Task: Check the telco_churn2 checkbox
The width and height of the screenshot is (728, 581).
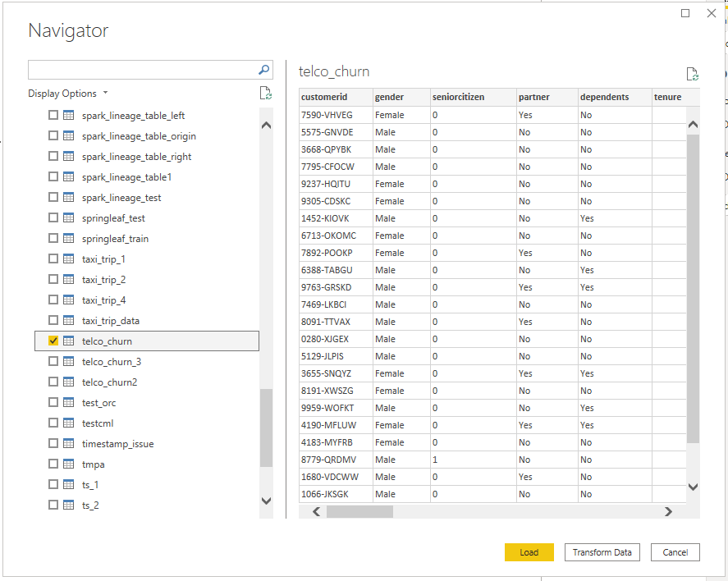Action: point(53,382)
